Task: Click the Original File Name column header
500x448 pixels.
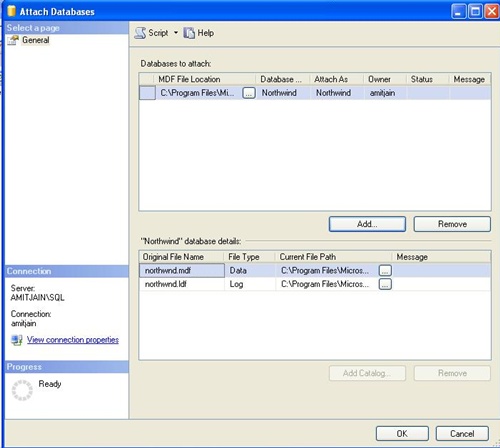Action: click(182, 257)
